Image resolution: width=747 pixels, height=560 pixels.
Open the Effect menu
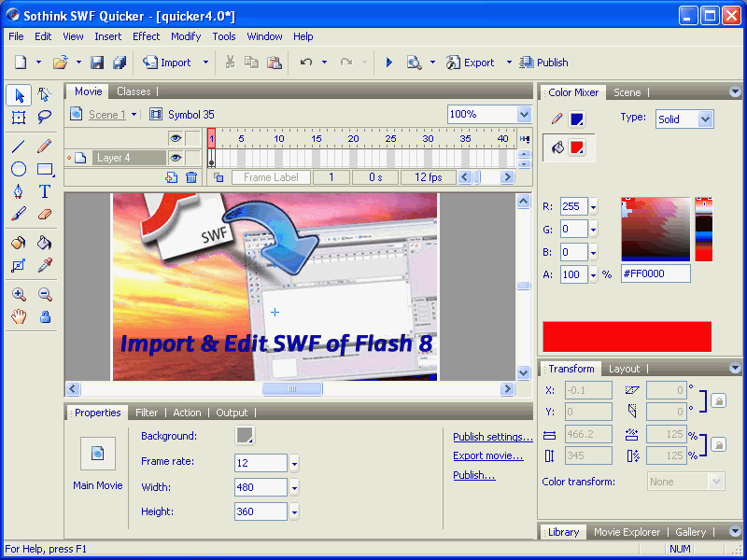(x=147, y=36)
